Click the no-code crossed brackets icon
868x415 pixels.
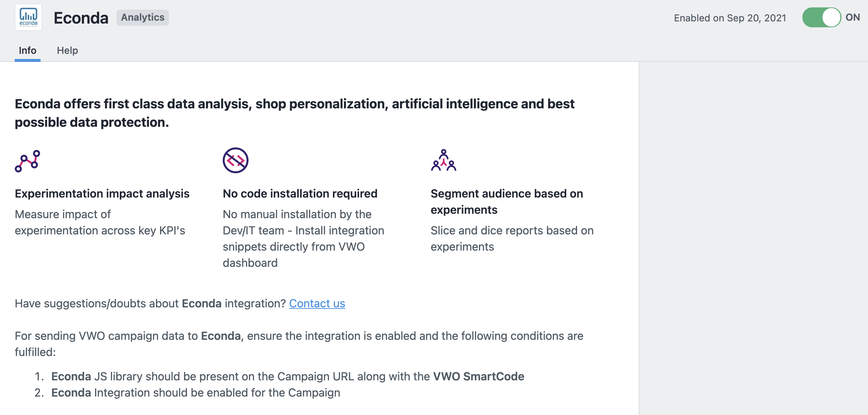click(x=236, y=160)
